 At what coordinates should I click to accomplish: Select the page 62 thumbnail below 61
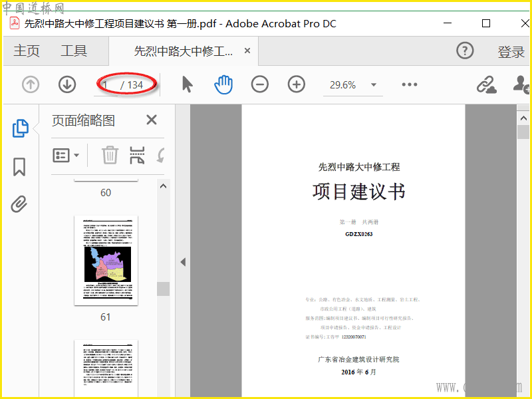pos(106,368)
